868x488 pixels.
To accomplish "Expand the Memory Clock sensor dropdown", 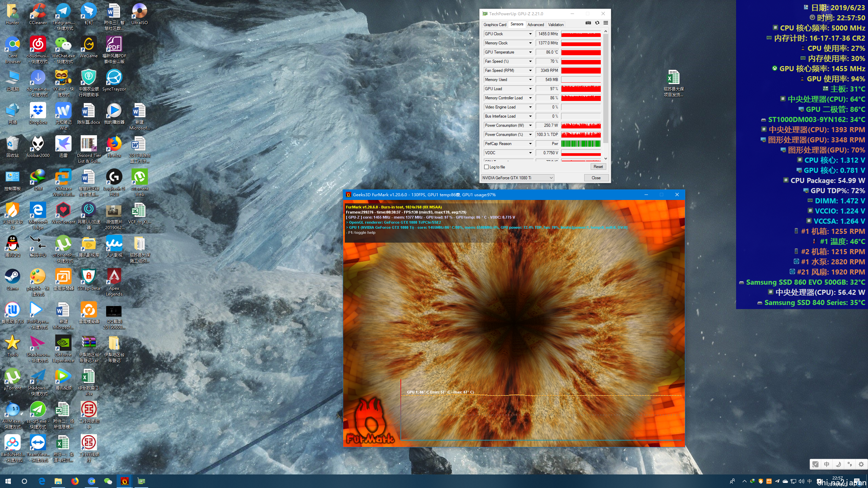I will point(530,43).
